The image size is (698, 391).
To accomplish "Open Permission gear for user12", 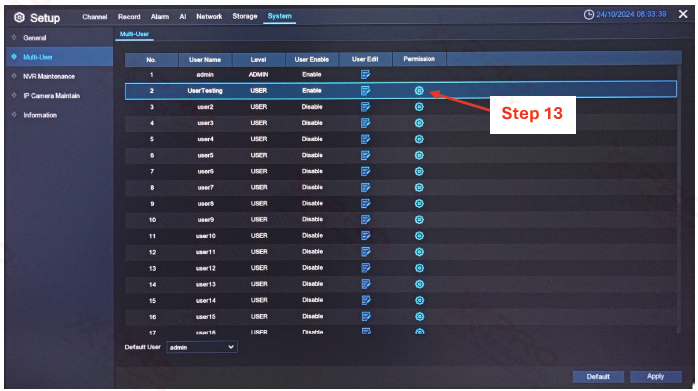I will 419,268.
